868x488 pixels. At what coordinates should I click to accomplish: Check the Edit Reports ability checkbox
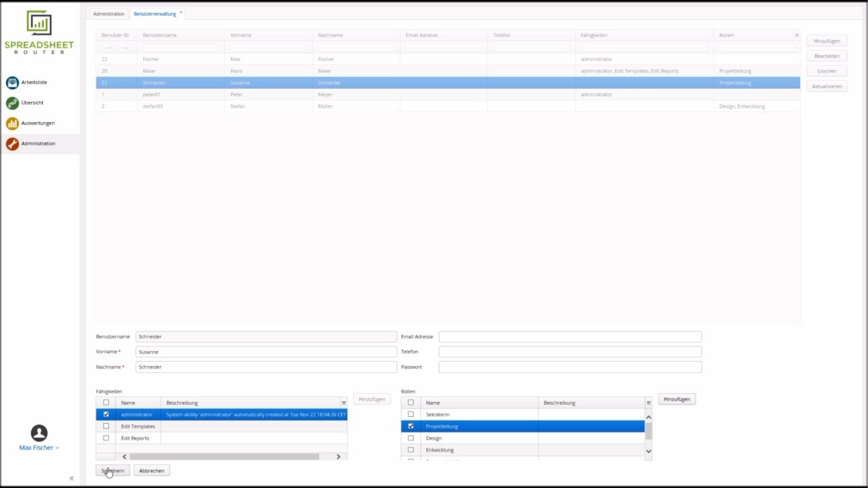point(106,438)
